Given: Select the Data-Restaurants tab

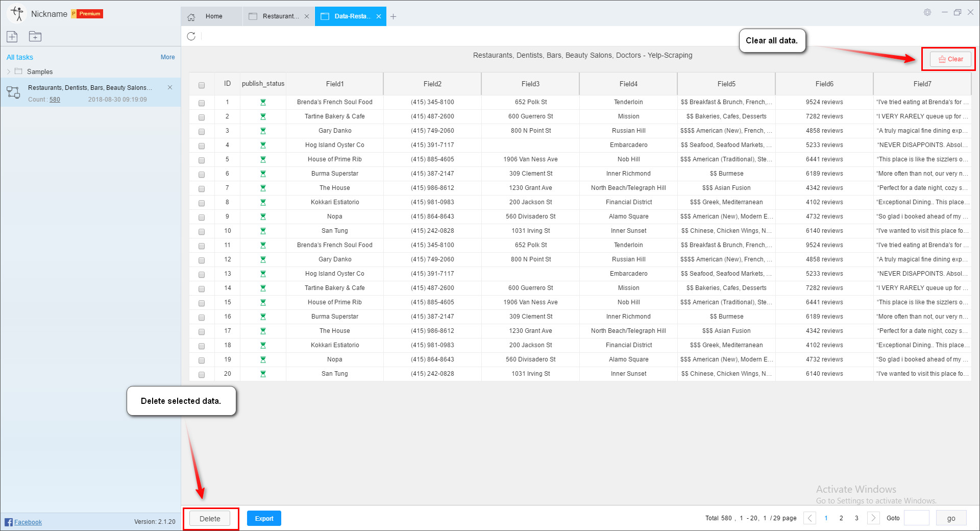Looking at the screenshot, I should pos(351,16).
